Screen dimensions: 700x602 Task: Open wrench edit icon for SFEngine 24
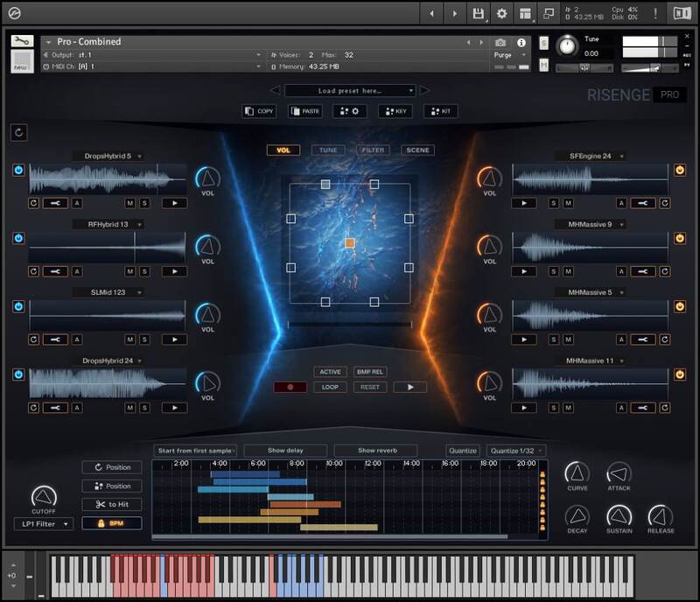[x=643, y=202]
